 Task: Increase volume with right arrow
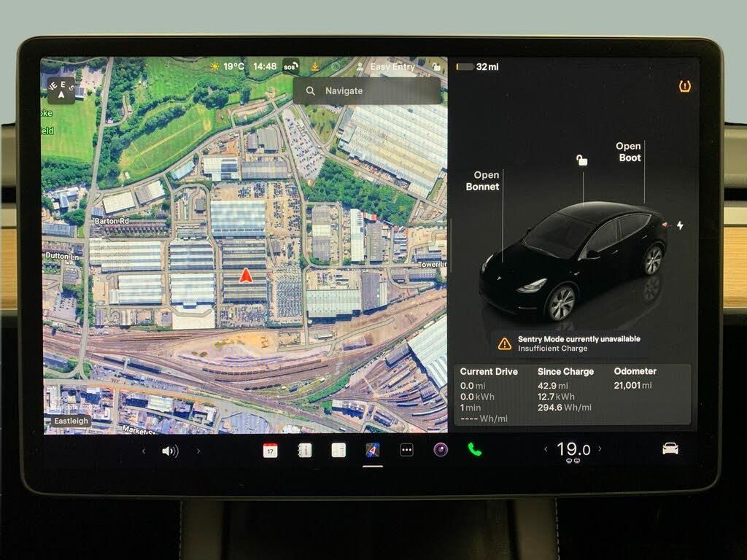(198, 451)
